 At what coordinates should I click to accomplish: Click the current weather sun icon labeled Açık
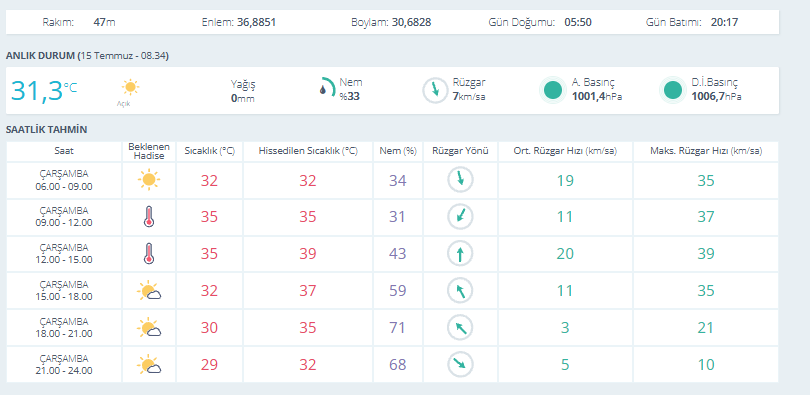[130, 87]
